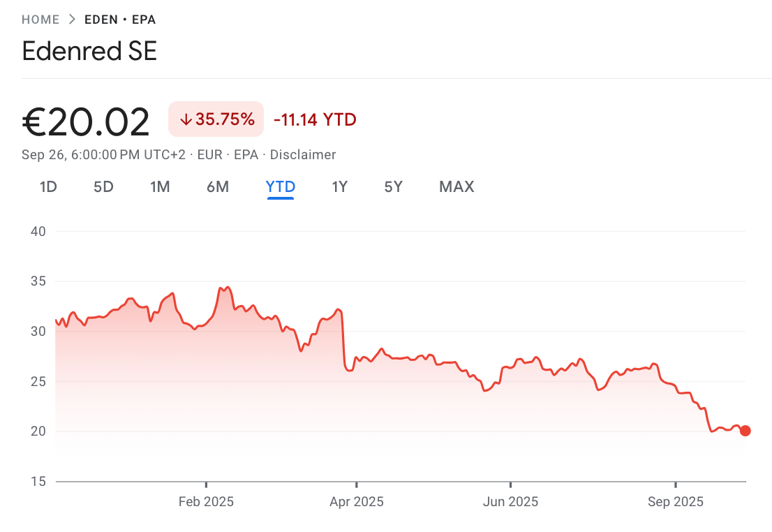Open the Disclaimer link
The image size is (772, 532).
point(303,154)
